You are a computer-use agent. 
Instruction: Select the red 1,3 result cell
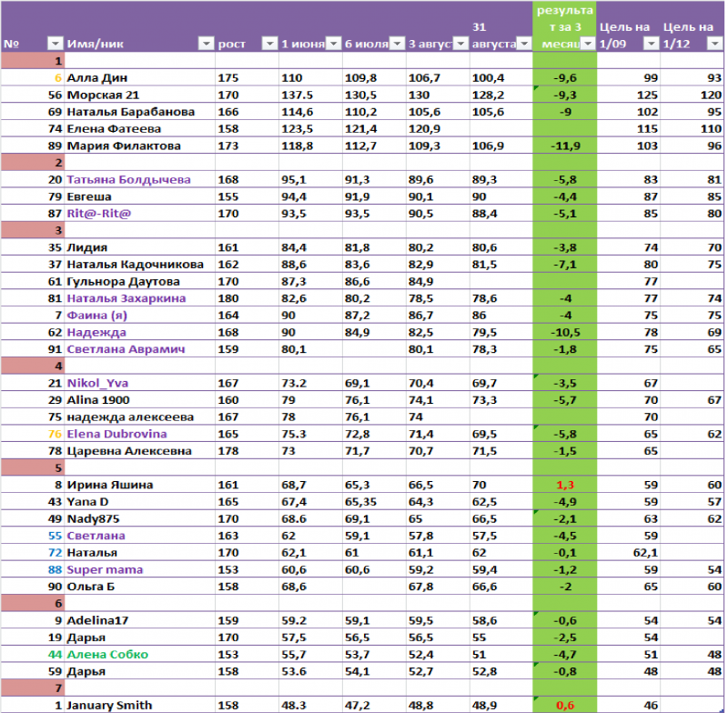[x=562, y=485]
